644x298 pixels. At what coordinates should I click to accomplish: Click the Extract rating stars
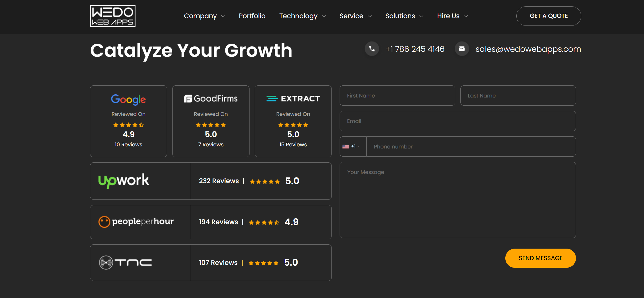(x=293, y=125)
